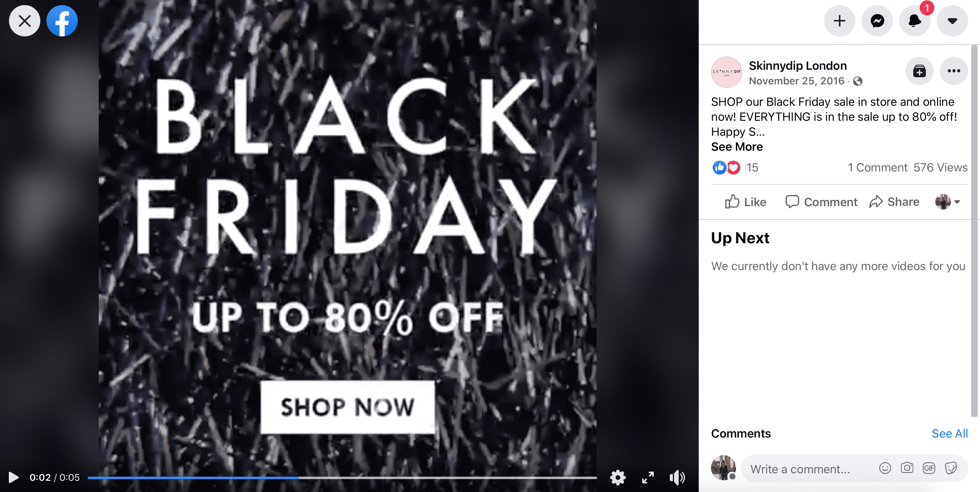Mute the video volume

point(677,478)
